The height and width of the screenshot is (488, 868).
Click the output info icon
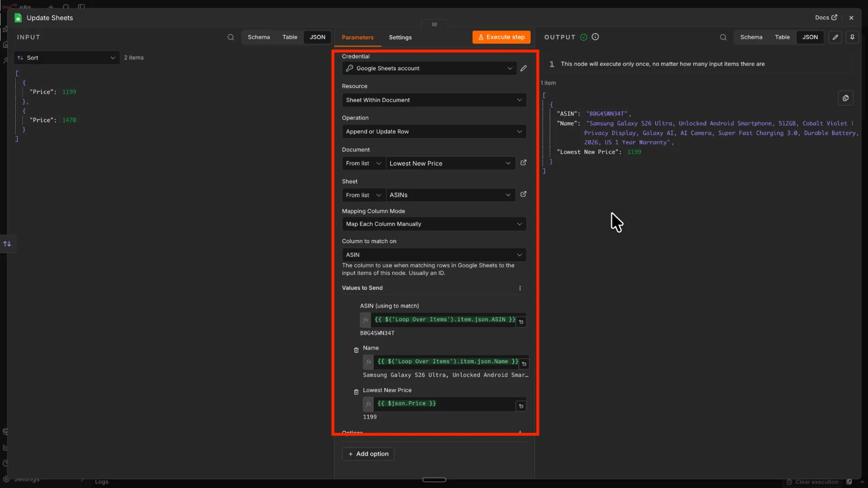point(595,37)
